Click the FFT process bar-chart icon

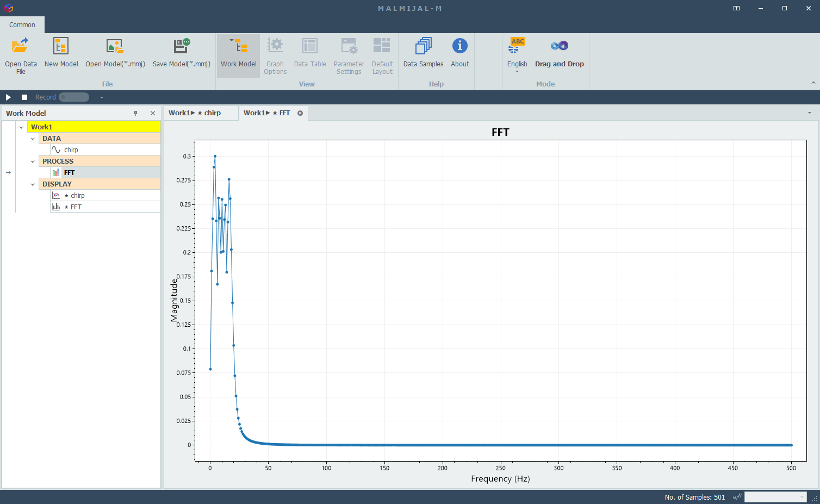56,173
